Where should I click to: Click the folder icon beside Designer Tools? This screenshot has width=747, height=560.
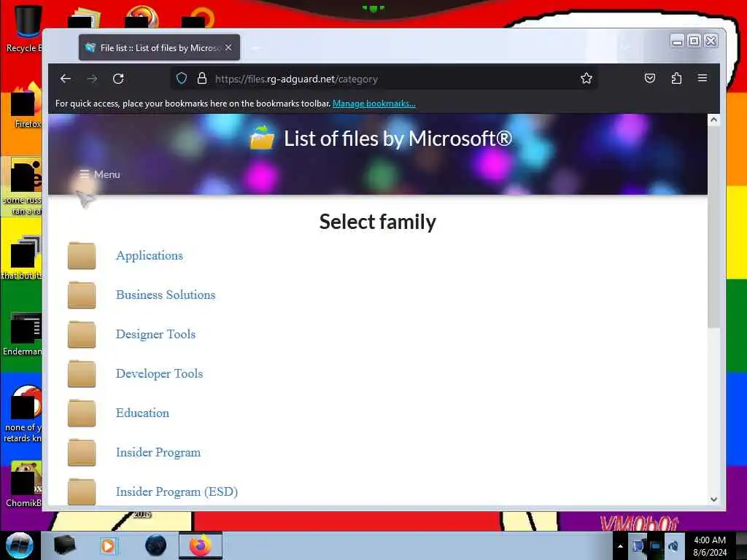coord(82,335)
